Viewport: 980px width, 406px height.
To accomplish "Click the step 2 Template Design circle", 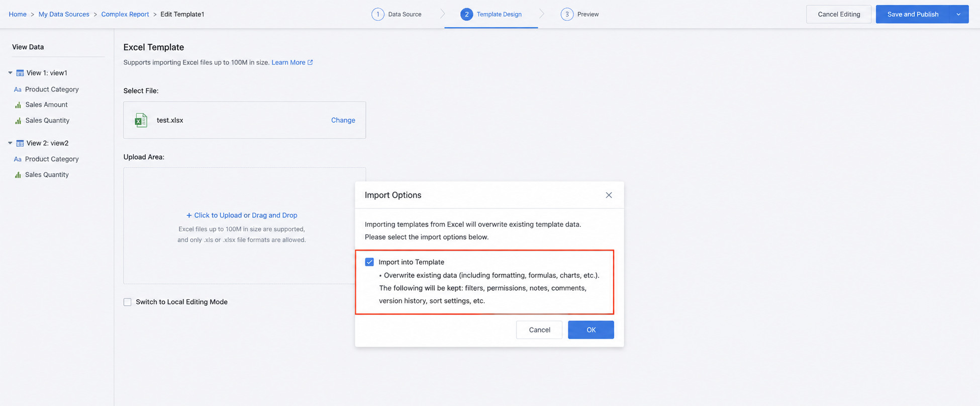I will (x=466, y=14).
